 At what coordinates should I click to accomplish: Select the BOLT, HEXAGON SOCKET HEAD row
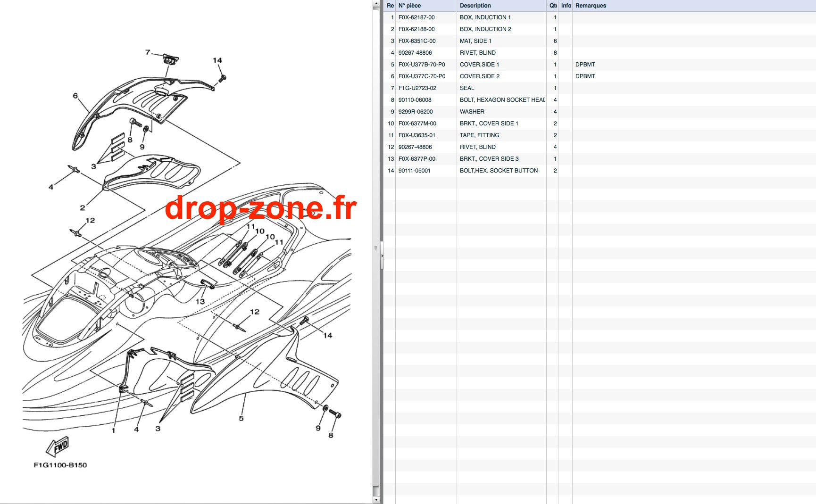pyautogui.click(x=600, y=100)
